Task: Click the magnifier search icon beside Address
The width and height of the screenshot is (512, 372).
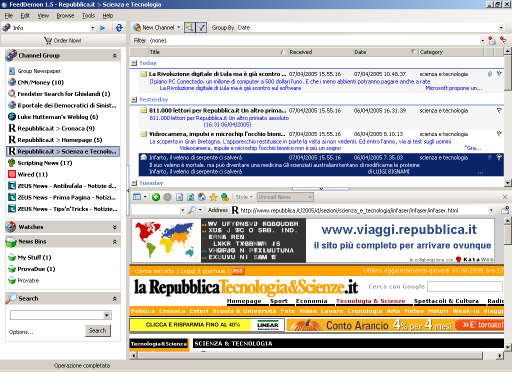Action: pos(192,210)
